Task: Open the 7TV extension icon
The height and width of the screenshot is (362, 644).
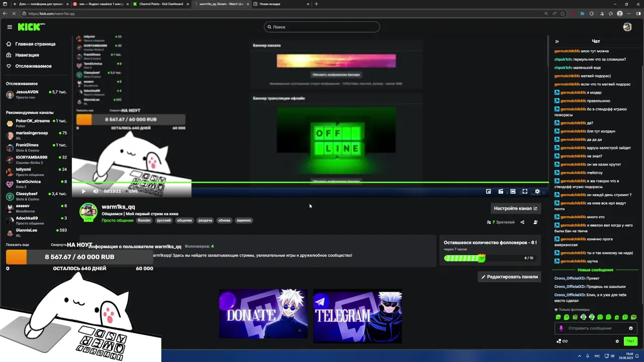Action: (x=582, y=14)
